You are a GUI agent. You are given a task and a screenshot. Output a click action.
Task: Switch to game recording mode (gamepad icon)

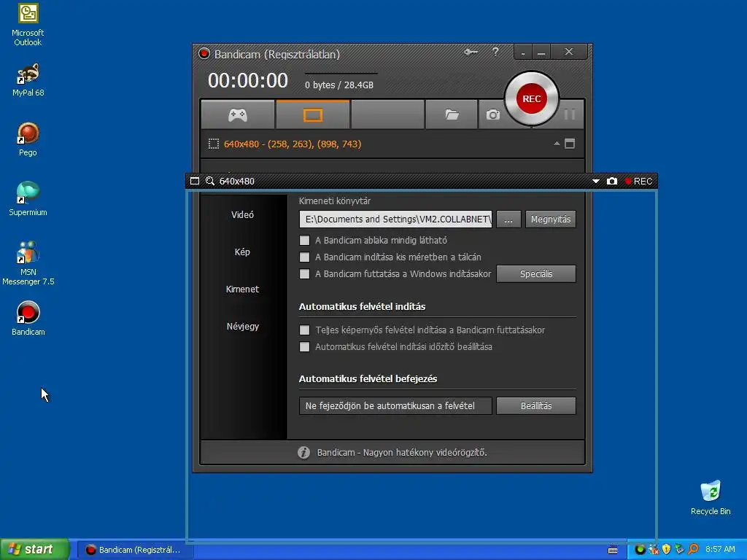pyautogui.click(x=238, y=114)
